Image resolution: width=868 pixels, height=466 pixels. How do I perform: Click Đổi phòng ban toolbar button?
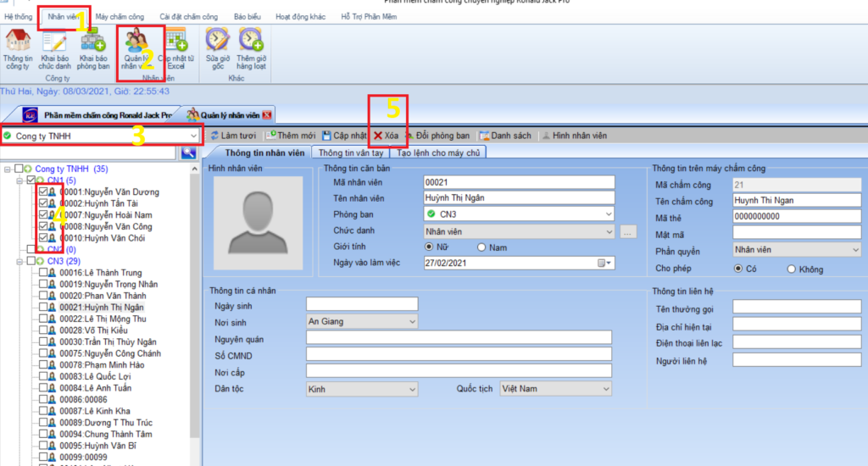click(x=438, y=136)
